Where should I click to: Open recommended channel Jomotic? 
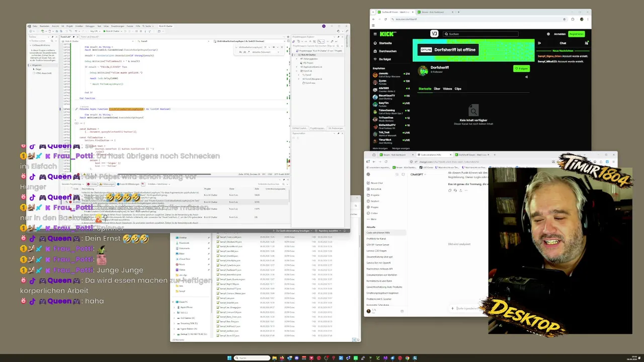click(x=391, y=74)
